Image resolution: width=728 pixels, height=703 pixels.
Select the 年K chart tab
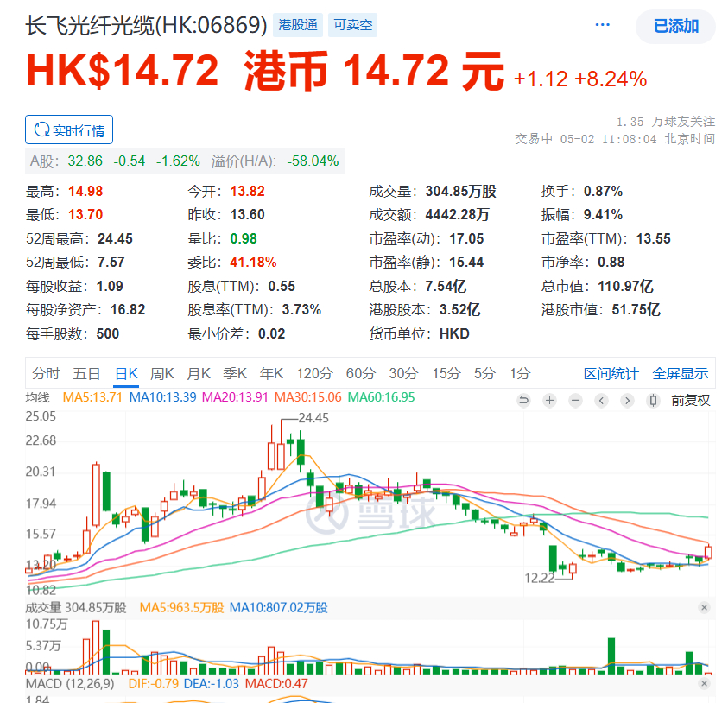pyautogui.click(x=271, y=373)
